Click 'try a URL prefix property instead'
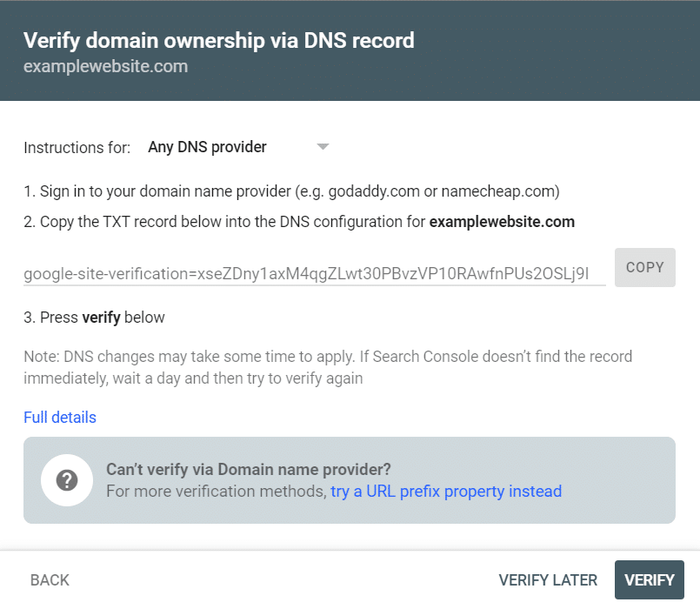Viewport: 700px width, 609px height. tap(446, 491)
